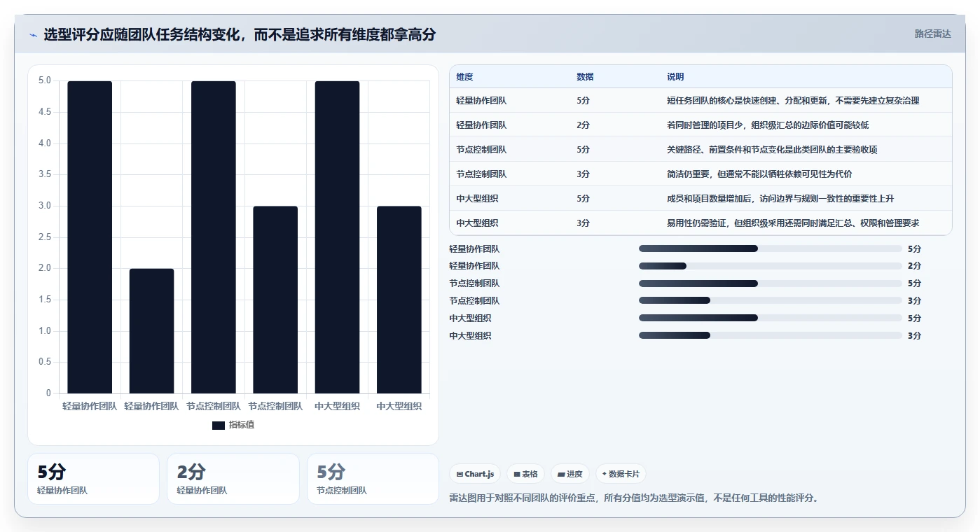Image resolution: width=980 pixels, height=532 pixels.
Task: Select the description starting 关键路径、前置条件
Action: [772, 150]
